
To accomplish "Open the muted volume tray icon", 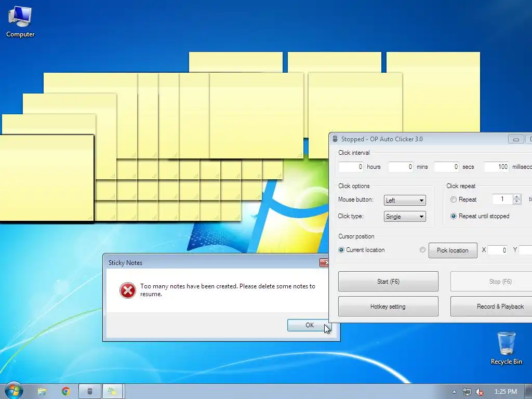I will (480, 392).
